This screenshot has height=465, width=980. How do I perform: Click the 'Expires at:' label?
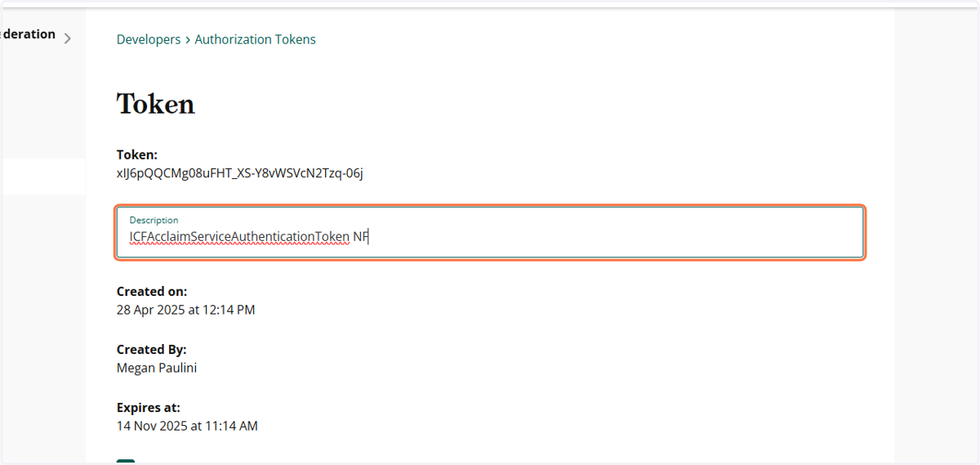tap(149, 407)
